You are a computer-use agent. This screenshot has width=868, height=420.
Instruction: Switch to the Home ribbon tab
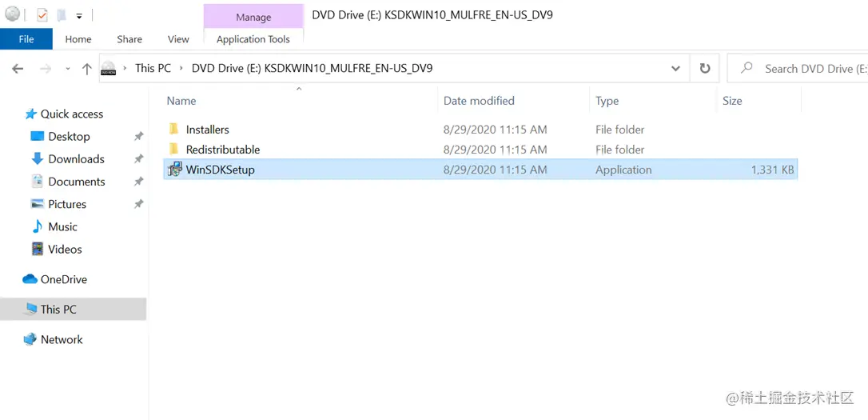pyautogui.click(x=78, y=39)
